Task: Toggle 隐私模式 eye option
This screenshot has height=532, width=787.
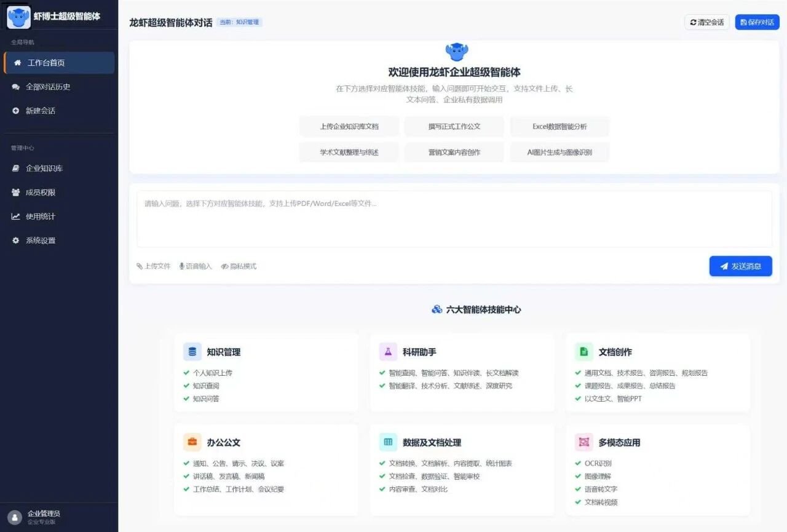Action: (x=239, y=266)
